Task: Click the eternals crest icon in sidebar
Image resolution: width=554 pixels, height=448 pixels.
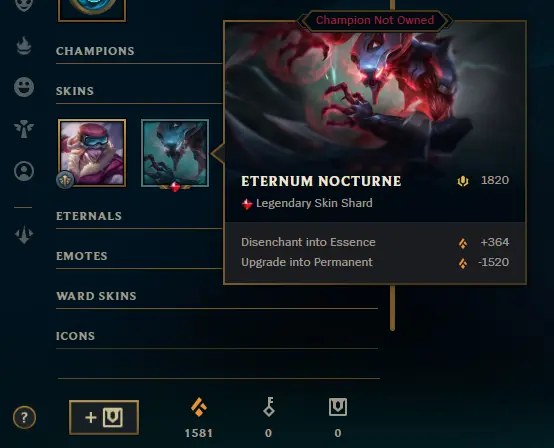Action: tap(24, 235)
